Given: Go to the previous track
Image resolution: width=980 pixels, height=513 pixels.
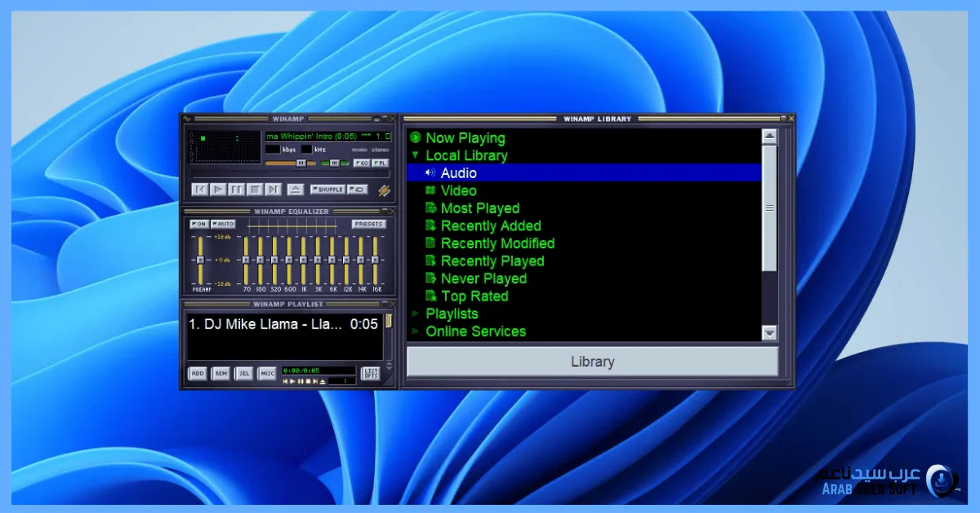Looking at the screenshot, I should 199,190.
